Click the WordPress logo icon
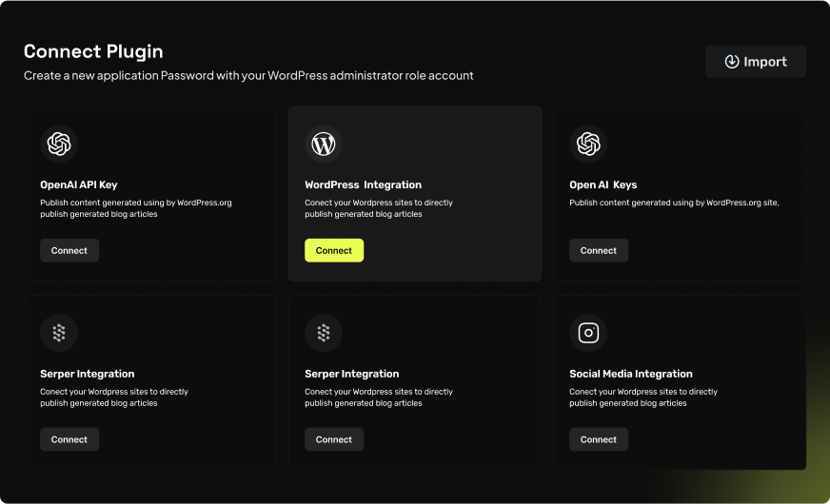This screenshot has height=504, width=830. point(324,145)
